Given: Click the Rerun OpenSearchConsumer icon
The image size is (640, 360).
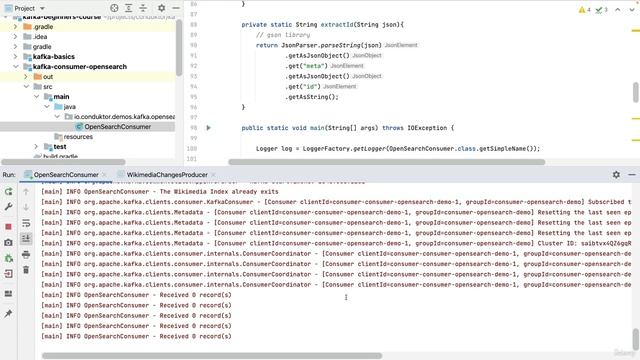Looking at the screenshot, I should click(8, 191).
